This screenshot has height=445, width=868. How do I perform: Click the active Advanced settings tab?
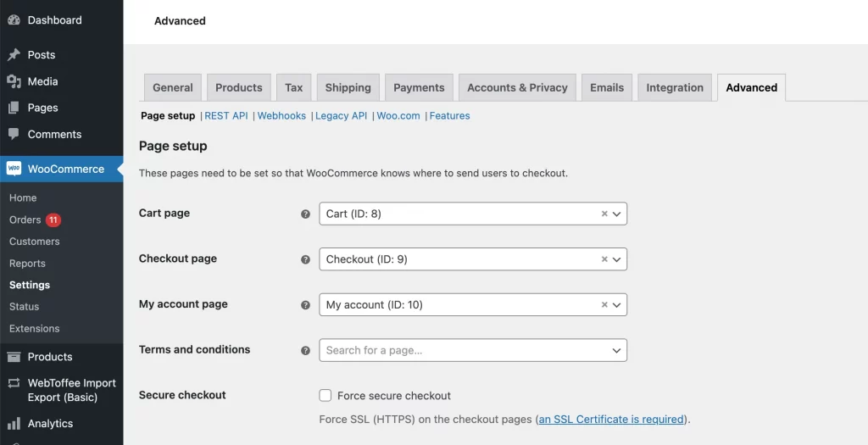coord(751,87)
